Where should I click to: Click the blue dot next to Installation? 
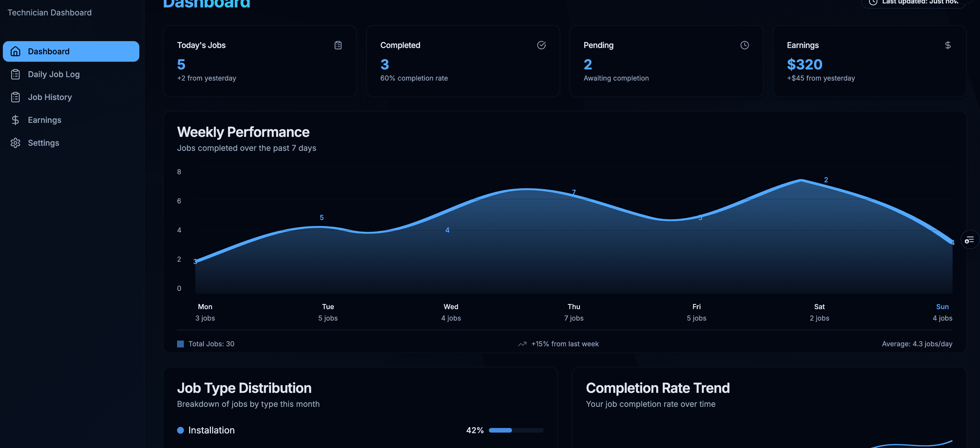(x=181, y=431)
